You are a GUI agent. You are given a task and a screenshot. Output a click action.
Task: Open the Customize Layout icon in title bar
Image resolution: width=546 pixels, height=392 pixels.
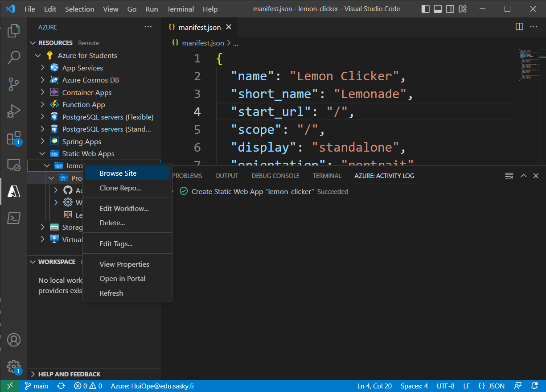point(463,9)
